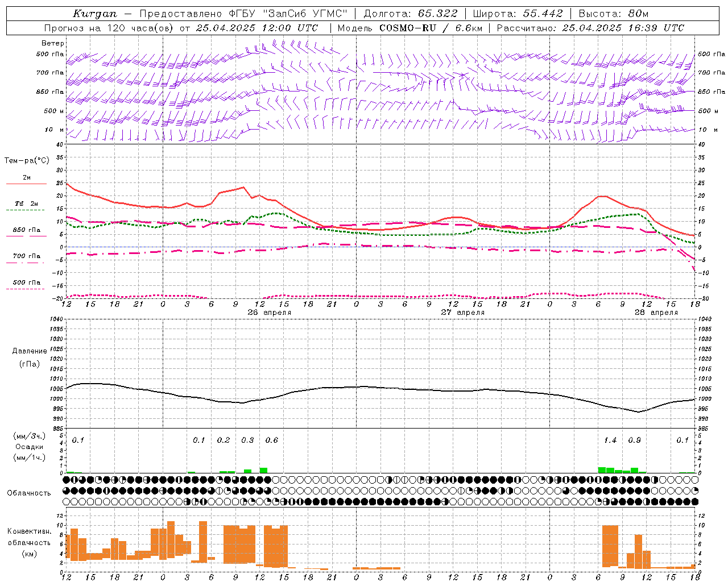
Task: Click the green precipitation bar under "0.6"
Action: click(x=263, y=470)
